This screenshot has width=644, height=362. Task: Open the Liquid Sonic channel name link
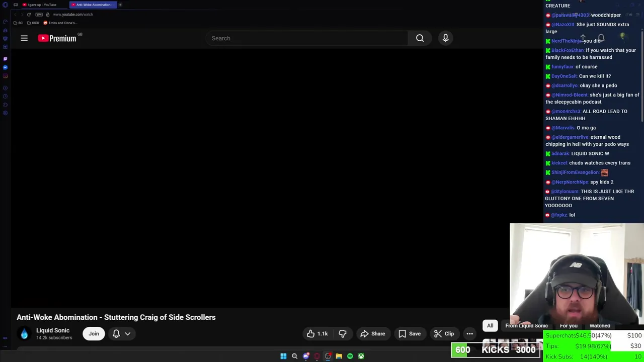pos(53,330)
